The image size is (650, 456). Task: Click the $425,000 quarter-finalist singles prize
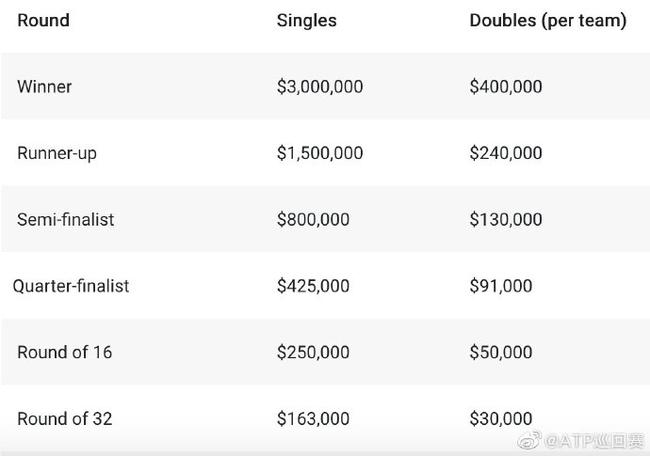tap(313, 286)
